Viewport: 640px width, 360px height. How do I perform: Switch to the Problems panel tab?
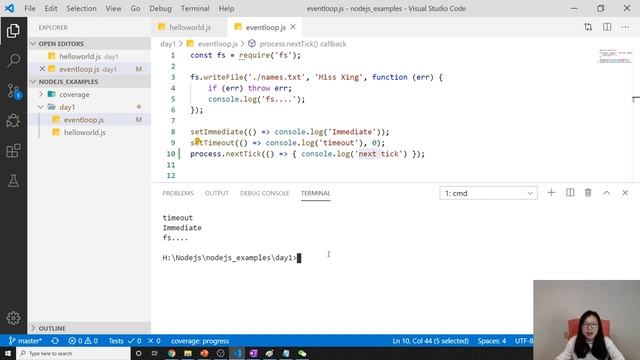pos(178,193)
